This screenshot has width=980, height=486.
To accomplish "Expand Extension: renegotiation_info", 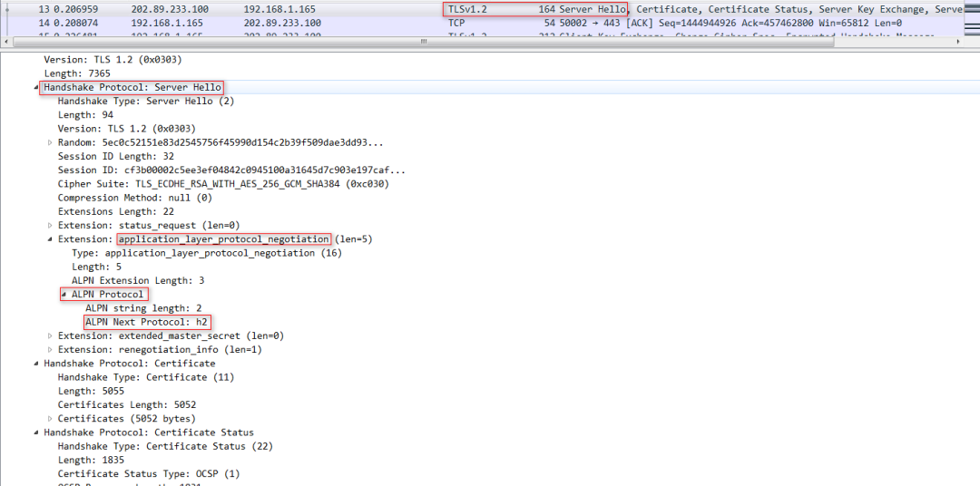I will (x=50, y=350).
